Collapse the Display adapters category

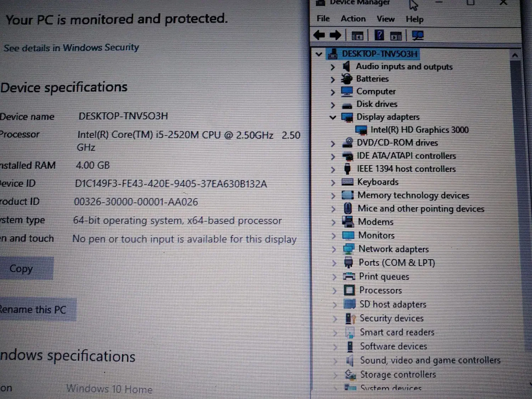(332, 117)
